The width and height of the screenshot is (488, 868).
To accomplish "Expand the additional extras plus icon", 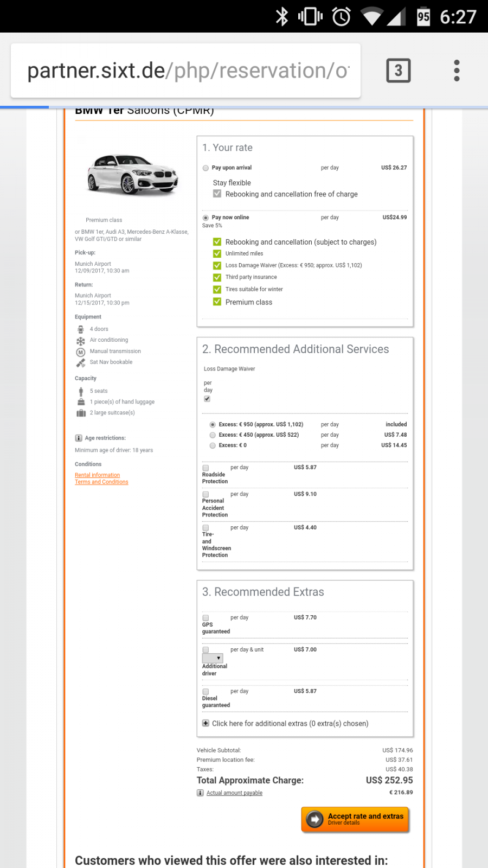I will (206, 723).
